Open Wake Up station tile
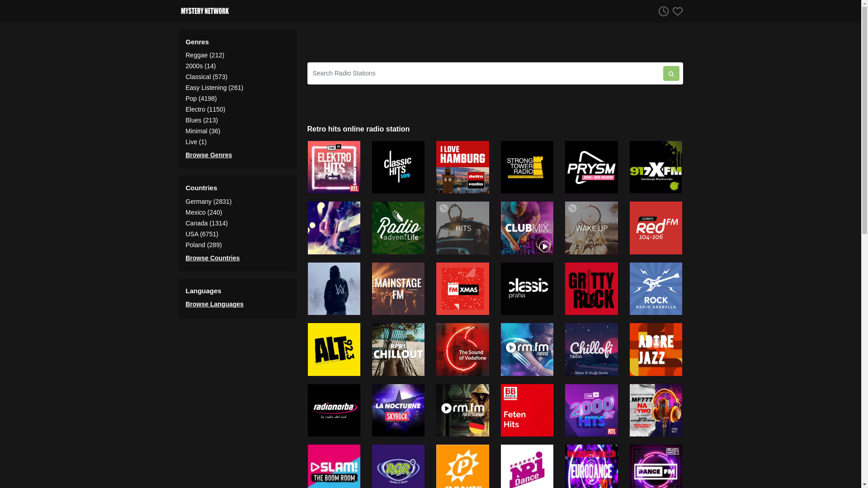 [591, 228]
